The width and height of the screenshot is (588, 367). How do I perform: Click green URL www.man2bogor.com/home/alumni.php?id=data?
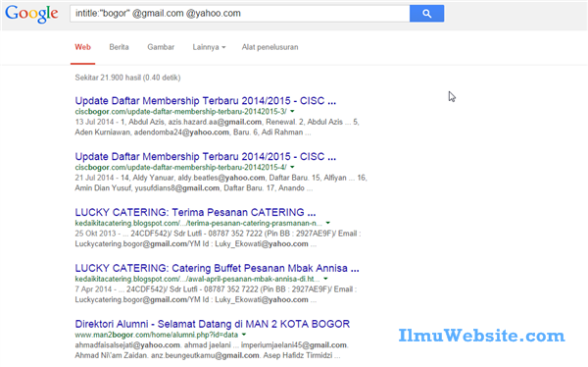[157, 335]
